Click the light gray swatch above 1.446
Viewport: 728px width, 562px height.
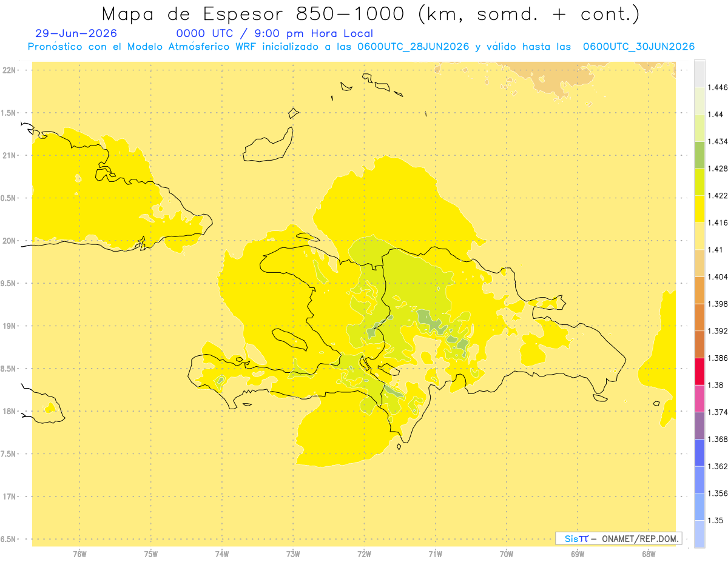[699, 73]
